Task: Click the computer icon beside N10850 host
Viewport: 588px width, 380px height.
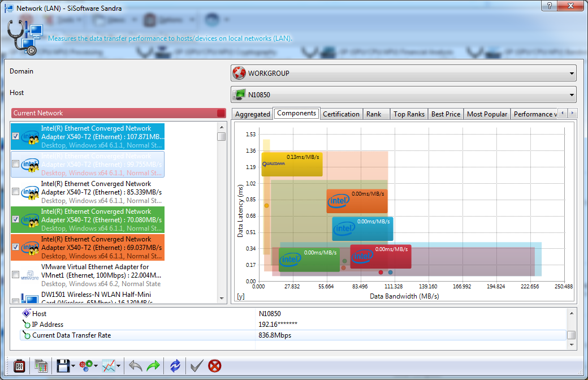Action: 239,94
